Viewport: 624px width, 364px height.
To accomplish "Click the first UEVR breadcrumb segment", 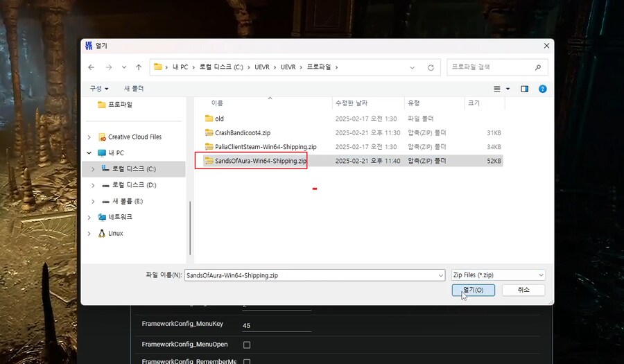I will pyautogui.click(x=262, y=67).
